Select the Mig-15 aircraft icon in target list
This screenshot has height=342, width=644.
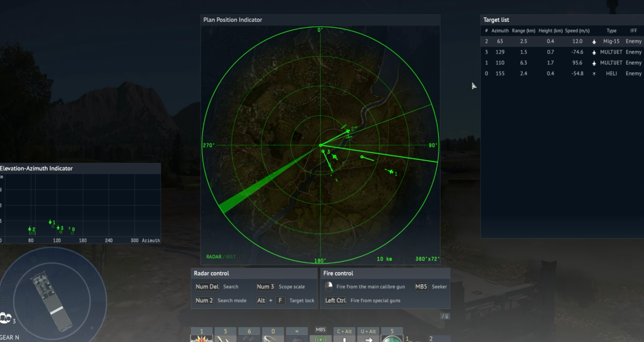594,41
